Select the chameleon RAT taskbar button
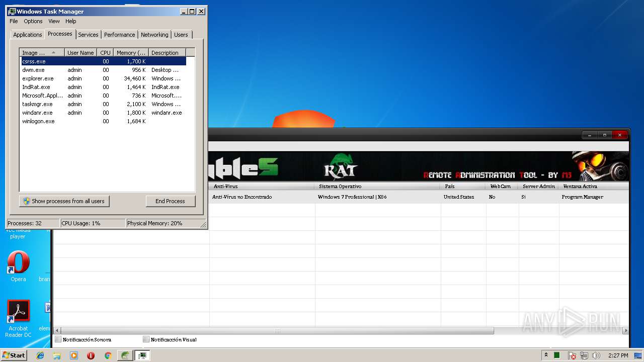The image size is (644, 362). (x=125, y=355)
